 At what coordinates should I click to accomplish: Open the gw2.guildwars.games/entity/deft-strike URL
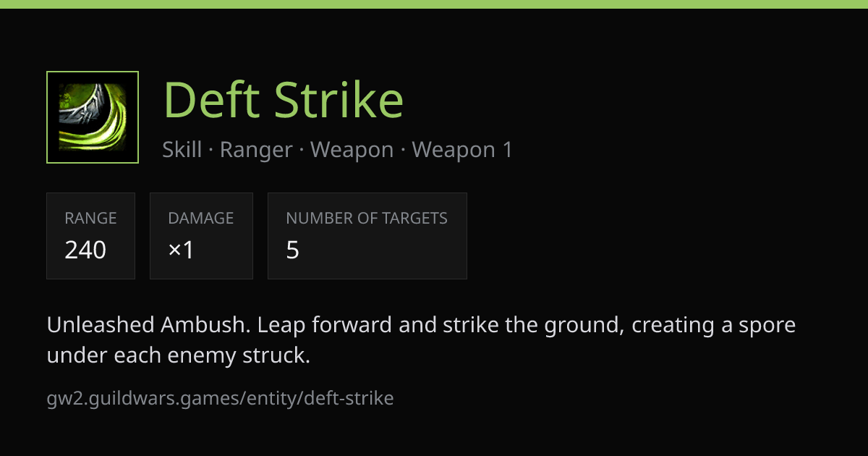(221, 398)
